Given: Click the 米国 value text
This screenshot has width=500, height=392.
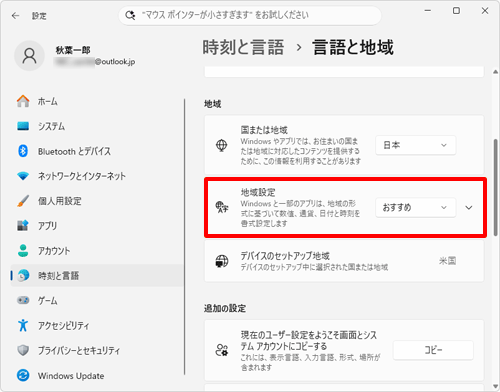Looking at the screenshot, I should pyautogui.click(x=447, y=261).
